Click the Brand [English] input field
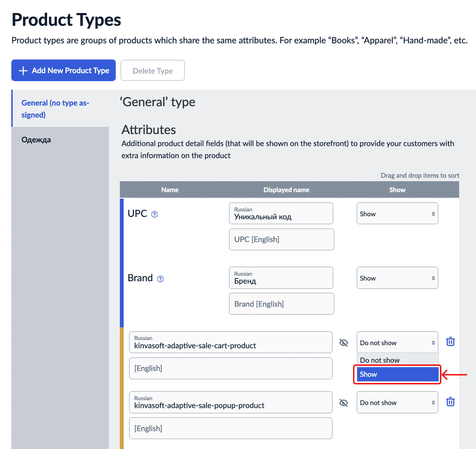The width and height of the screenshot is (476, 449). coord(281,304)
